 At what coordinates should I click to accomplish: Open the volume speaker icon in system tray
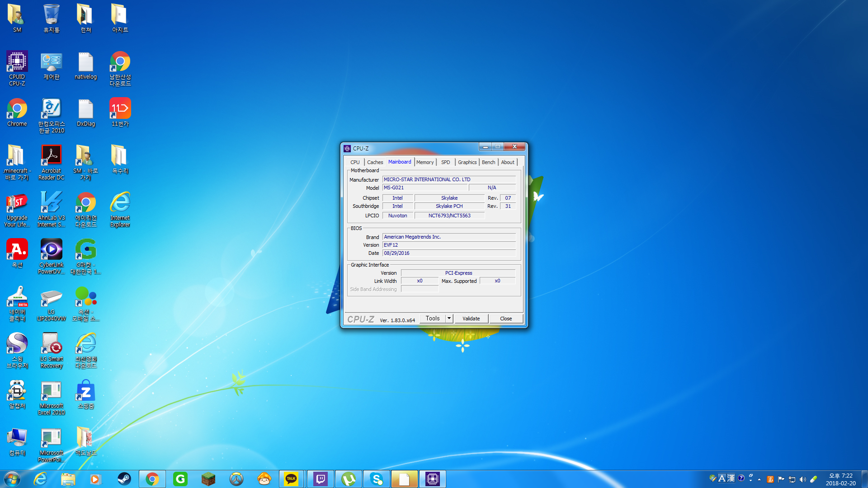(x=803, y=479)
